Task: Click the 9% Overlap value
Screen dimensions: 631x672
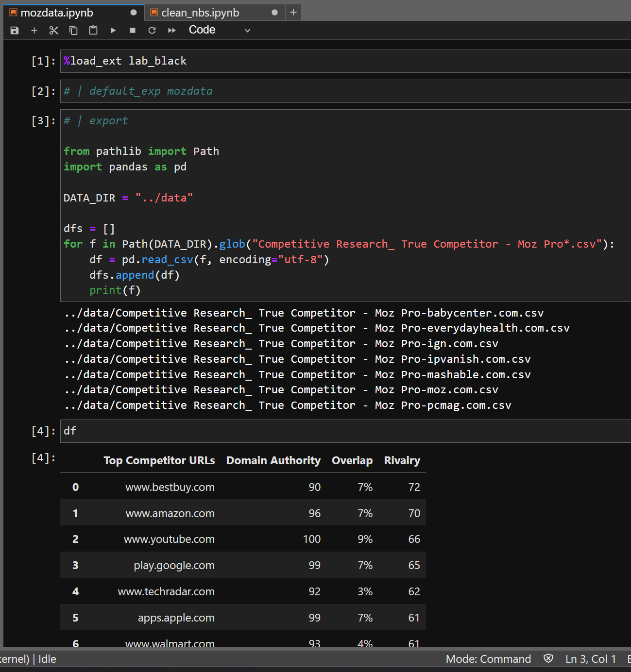Action: pyautogui.click(x=365, y=539)
